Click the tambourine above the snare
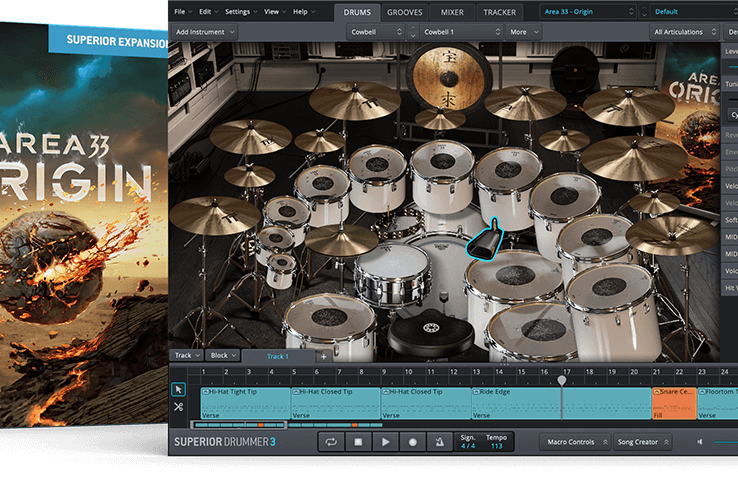738x488 pixels. tap(399, 223)
